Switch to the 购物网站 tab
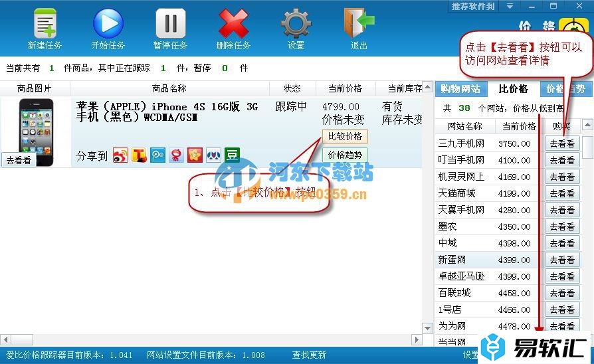 [460, 88]
